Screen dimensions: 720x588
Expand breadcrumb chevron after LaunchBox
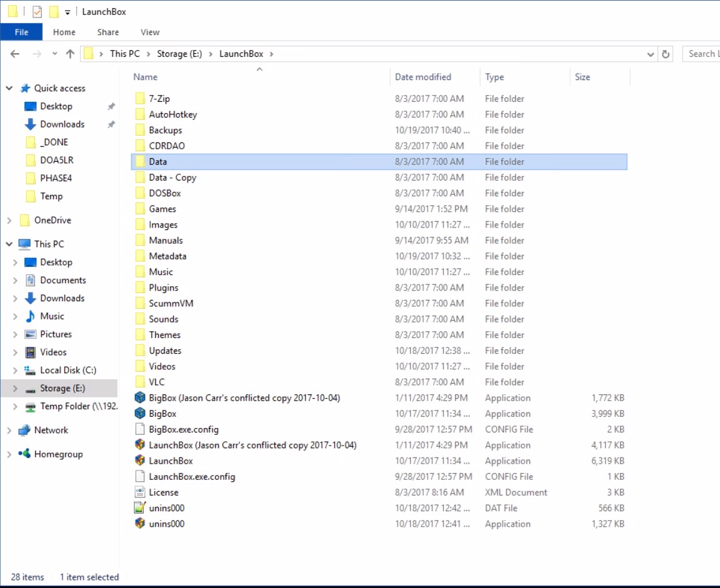pyautogui.click(x=271, y=54)
